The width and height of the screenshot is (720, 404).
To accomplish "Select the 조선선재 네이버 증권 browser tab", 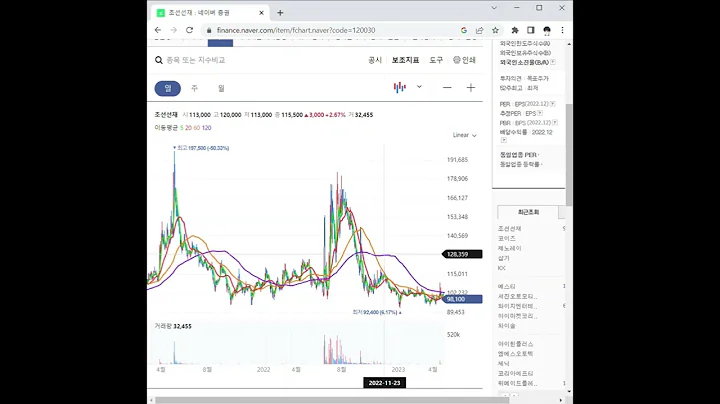I will pos(210,13).
